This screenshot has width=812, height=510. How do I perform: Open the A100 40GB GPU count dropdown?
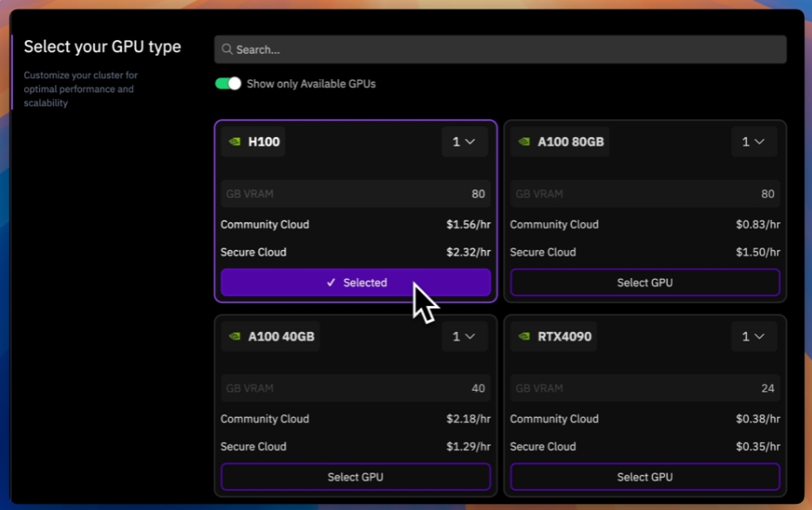[464, 336]
